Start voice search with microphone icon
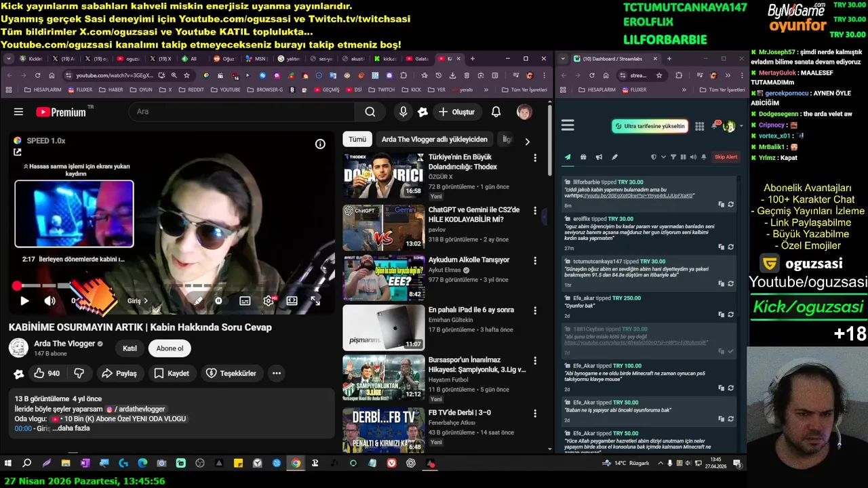 tap(403, 112)
